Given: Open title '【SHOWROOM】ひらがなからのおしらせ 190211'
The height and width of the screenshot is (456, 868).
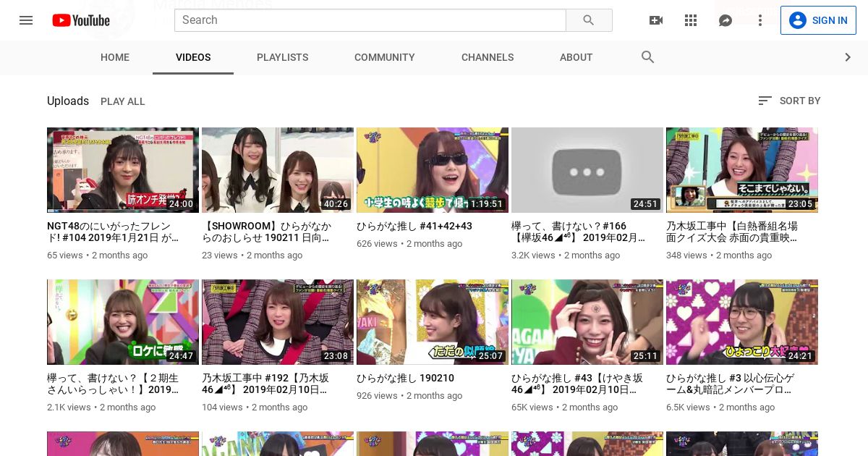Looking at the screenshot, I should tap(266, 232).
